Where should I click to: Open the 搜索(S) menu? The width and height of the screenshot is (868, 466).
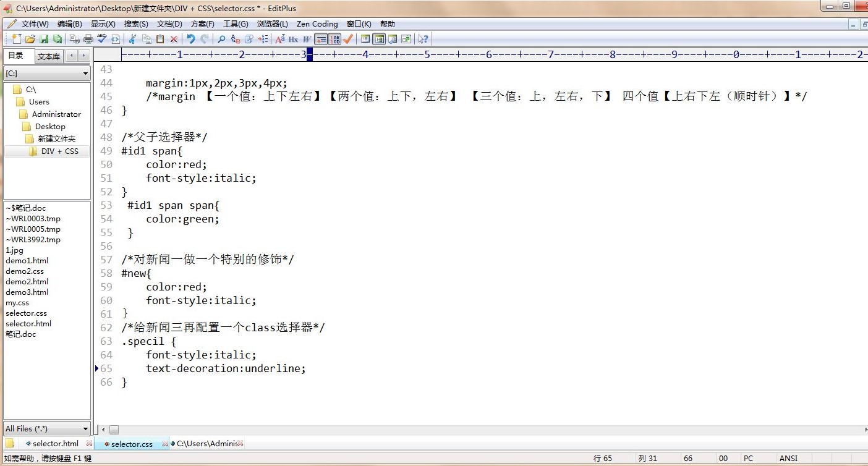pos(136,24)
